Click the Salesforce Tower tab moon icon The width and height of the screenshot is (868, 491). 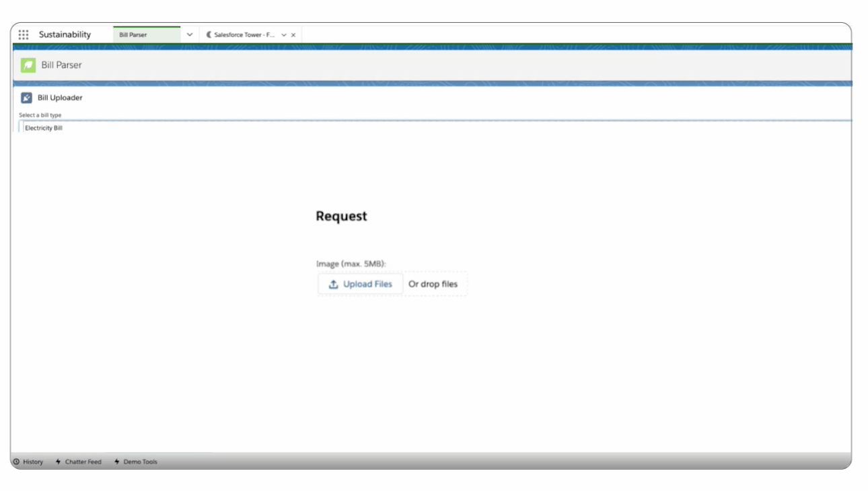pos(209,34)
